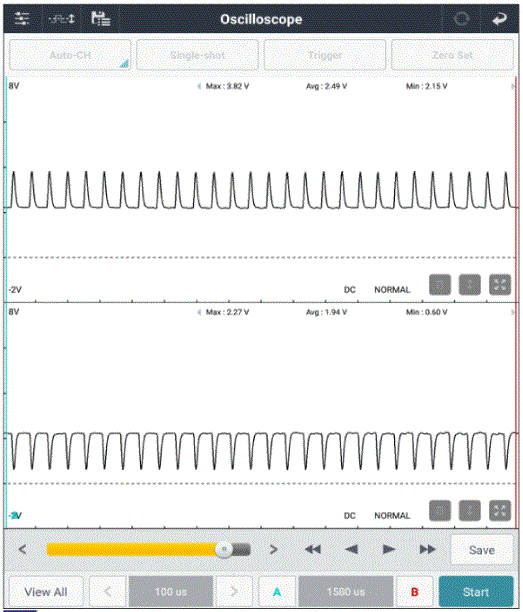523x612 pixels.
Task: Save the captured waveform
Action: pyautogui.click(x=482, y=550)
